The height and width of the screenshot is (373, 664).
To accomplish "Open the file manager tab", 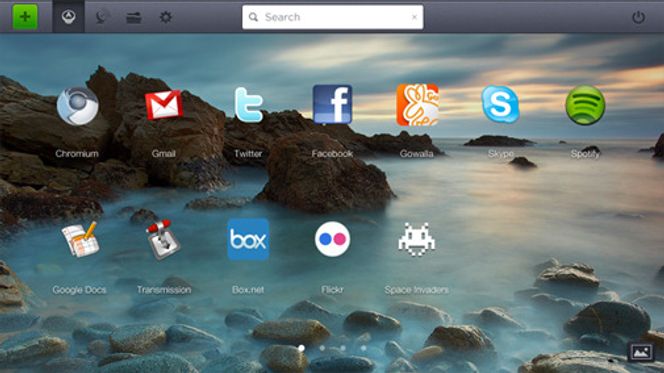I will 134,17.
